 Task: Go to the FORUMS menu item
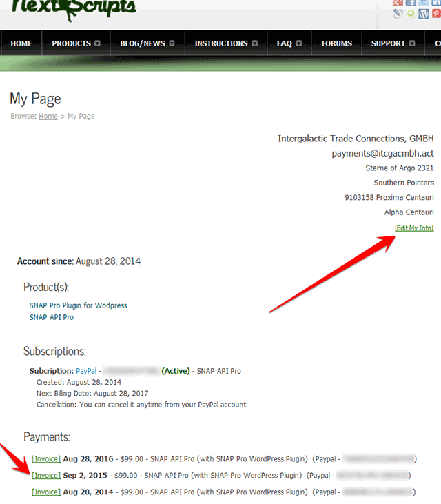[x=337, y=43]
